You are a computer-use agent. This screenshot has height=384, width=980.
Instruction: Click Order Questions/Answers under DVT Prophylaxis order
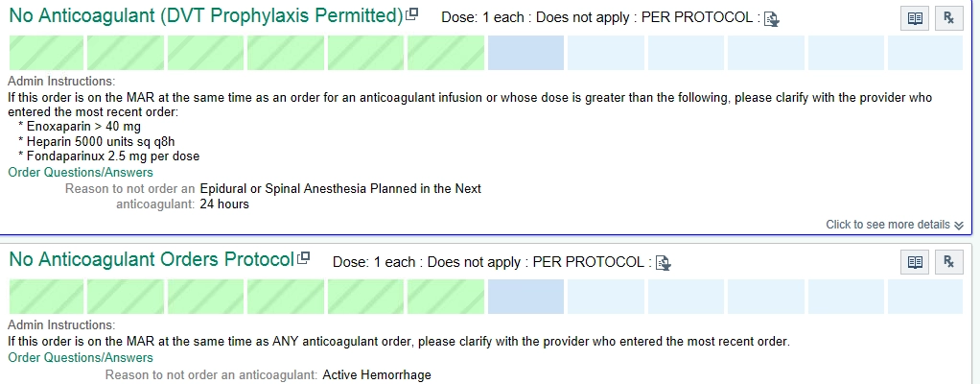(81, 173)
